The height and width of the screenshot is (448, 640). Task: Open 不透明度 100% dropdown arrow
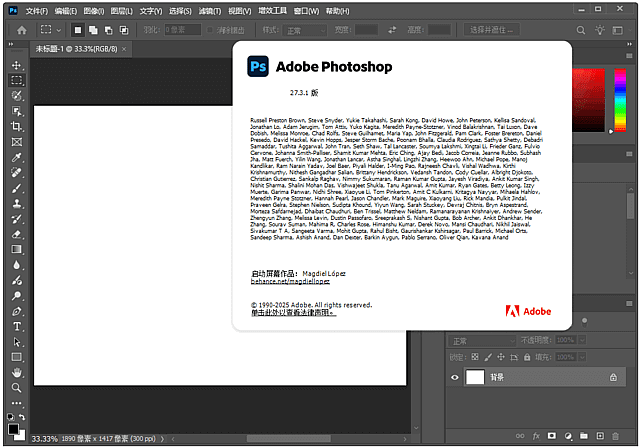(582, 340)
